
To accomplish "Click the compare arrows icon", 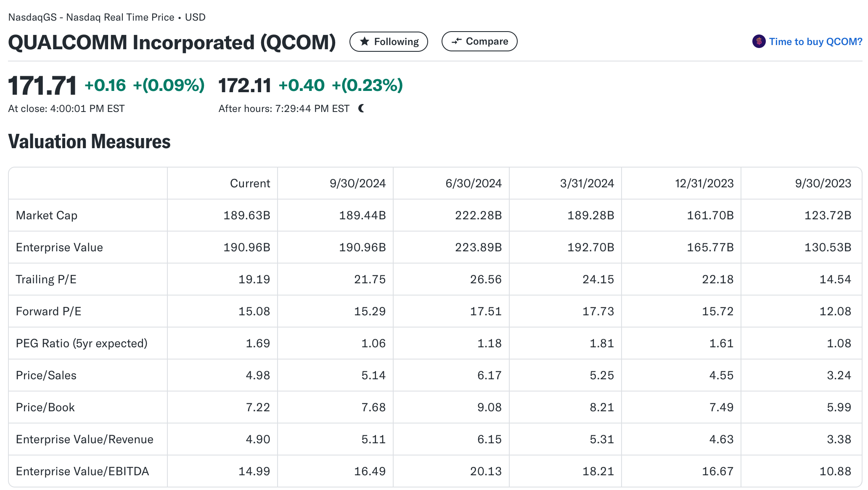I will (x=456, y=41).
